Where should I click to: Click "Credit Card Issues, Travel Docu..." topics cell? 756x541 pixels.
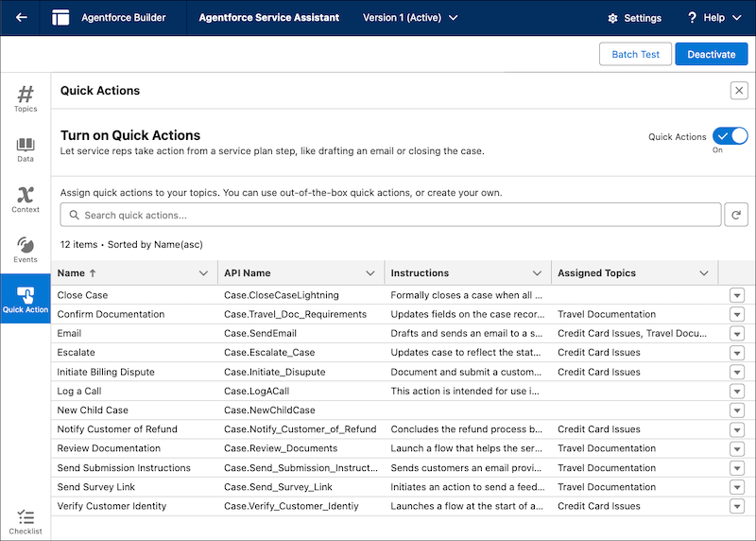pyautogui.click(x=632, y=334)
